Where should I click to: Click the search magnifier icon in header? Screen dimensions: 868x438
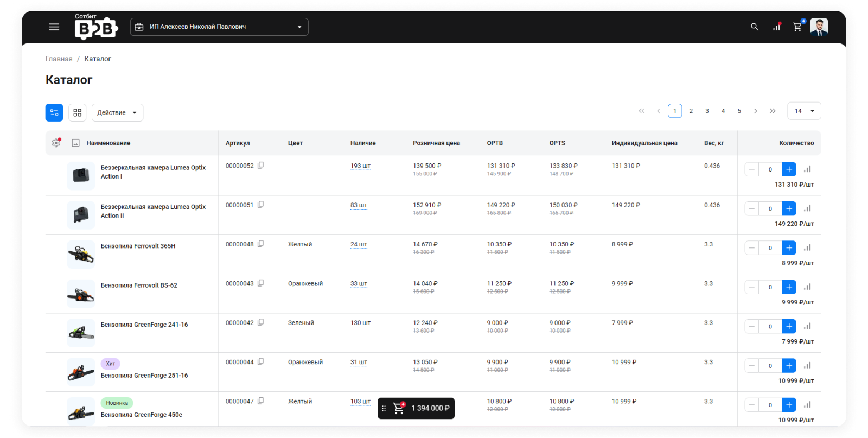click(754, 27)
